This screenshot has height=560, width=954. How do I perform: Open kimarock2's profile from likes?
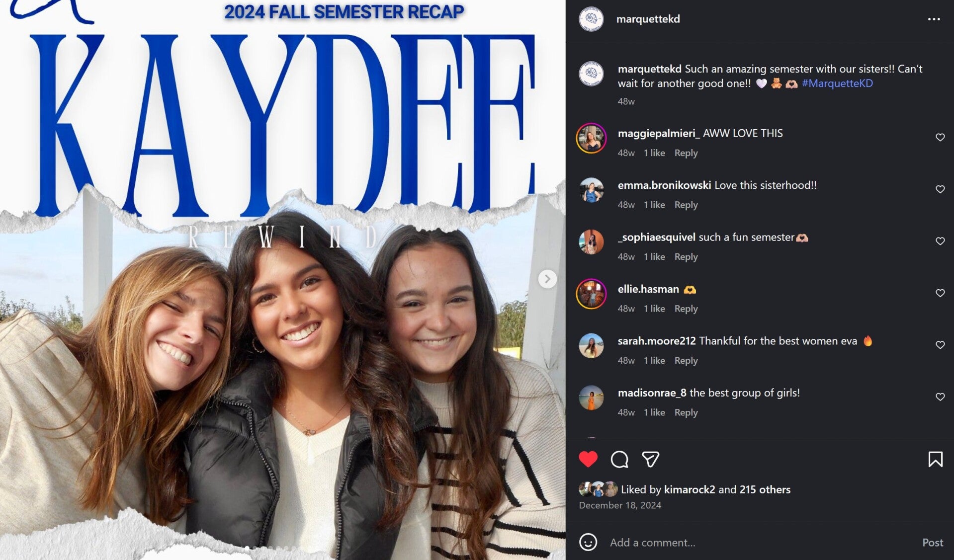tap(689, 489)
